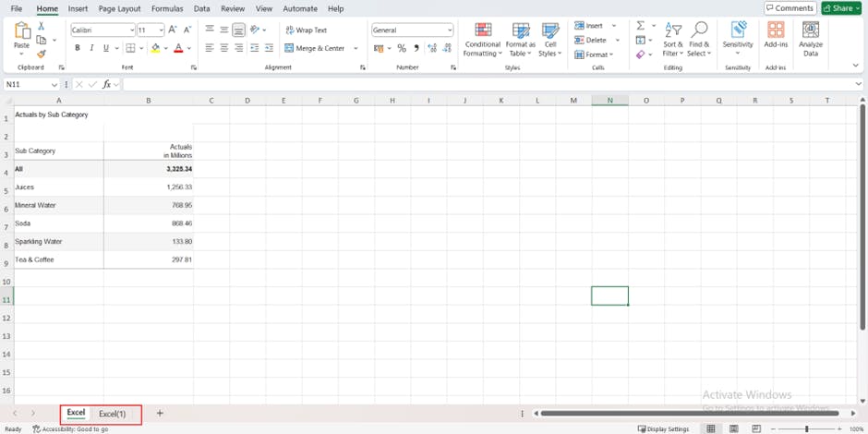Open the font size dropdown

click(161, 30)
